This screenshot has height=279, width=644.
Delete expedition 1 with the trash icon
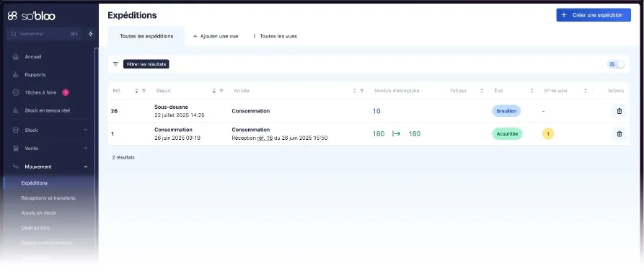point(619,134)
